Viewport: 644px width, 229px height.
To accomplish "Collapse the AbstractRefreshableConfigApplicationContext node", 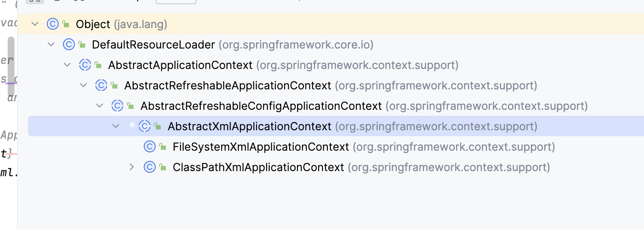I will 100,106.
